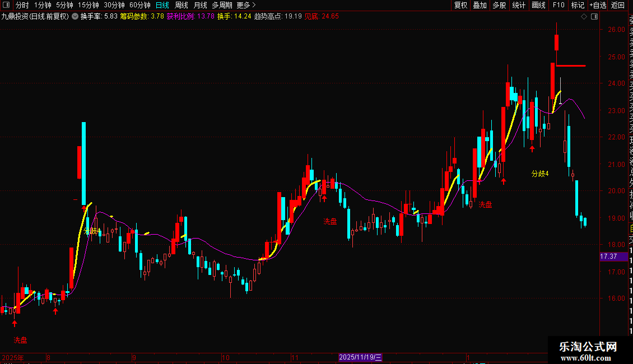Activate the 画线 drawing tools
This screenshot has width=633, height=364.
(538, 5)
